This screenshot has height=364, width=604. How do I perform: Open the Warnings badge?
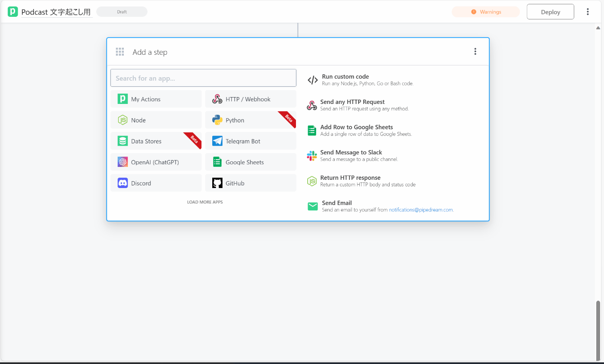tap(486, 12)
